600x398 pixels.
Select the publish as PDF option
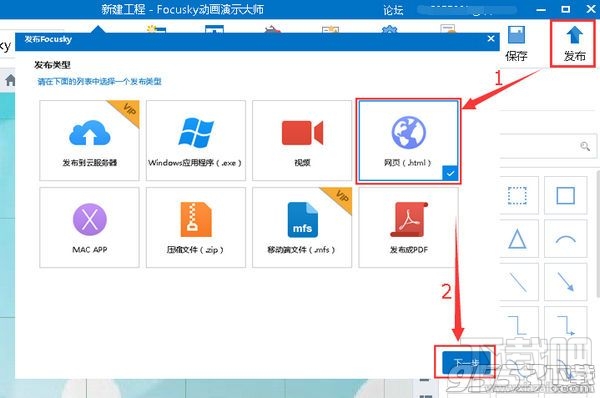coord(408,227)
